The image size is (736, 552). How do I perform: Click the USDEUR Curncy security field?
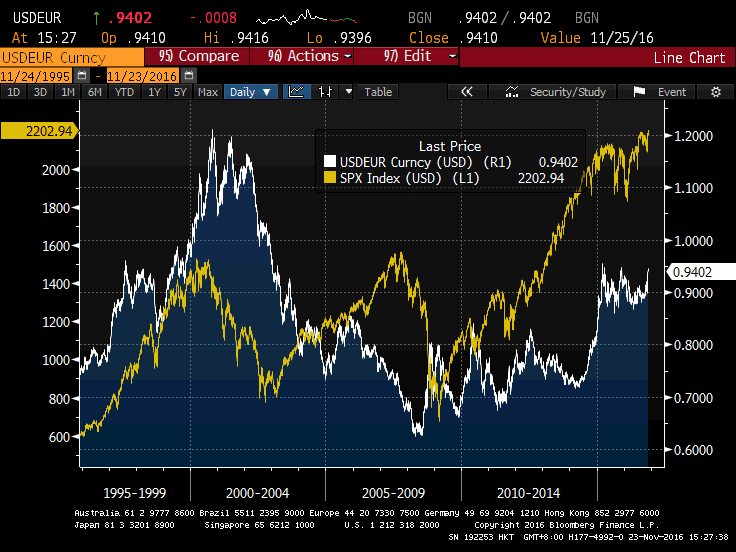click(x=72, y=57)
